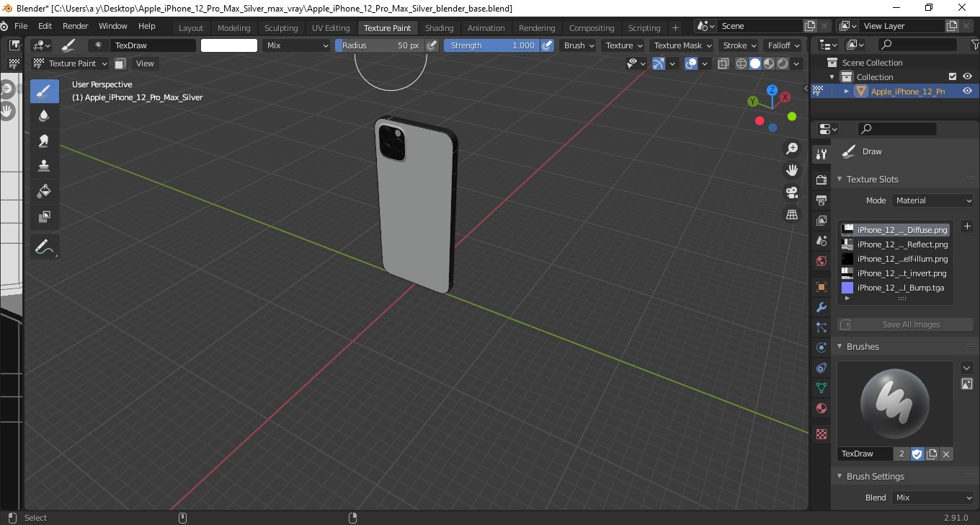Add a texture slot with plus button
The height and width of the screenshot is (525, 980).
point(967,226)
